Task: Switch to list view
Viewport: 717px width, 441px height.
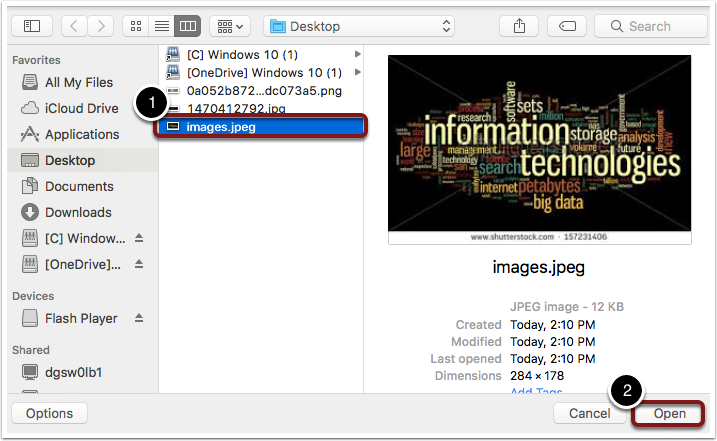Action: (161, 26)
